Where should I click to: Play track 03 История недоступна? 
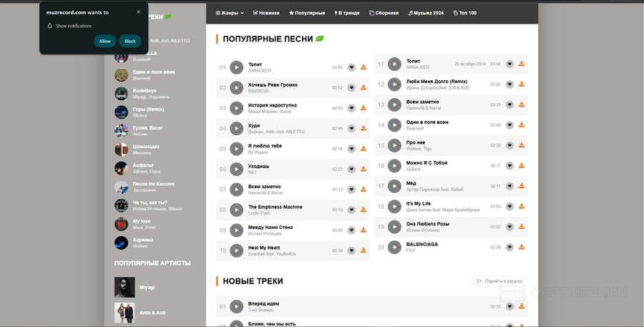click(237, 108)
